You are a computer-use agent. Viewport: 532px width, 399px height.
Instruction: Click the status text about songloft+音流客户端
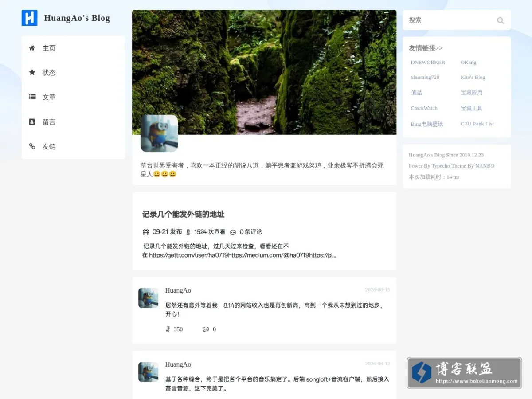coord(277,384)
